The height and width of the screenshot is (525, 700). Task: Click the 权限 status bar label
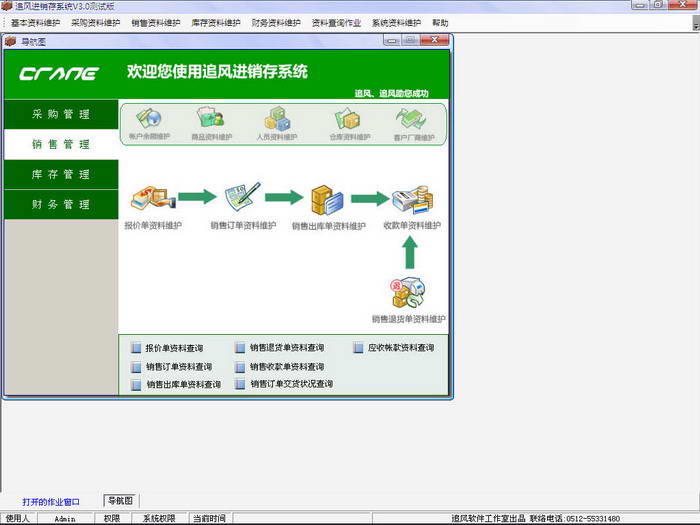coord(112,518)
